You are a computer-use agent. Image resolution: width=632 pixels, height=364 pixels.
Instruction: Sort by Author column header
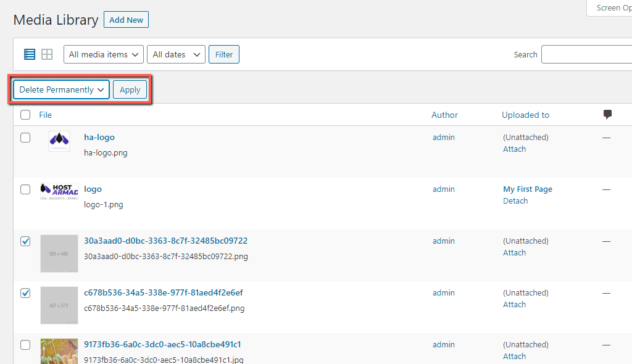[x=444, y=115]
